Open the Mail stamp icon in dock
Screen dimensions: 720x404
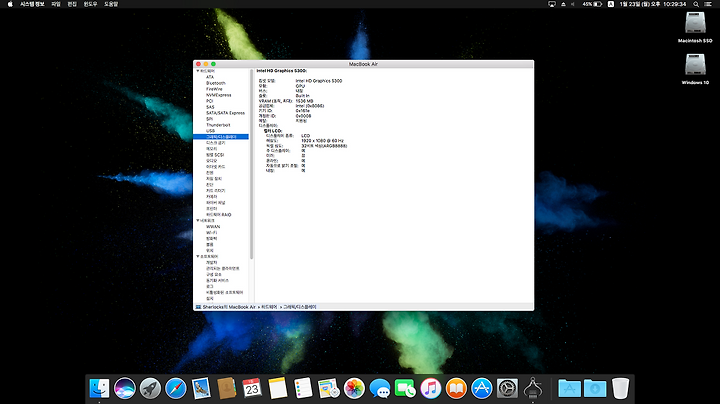point(201,388)
